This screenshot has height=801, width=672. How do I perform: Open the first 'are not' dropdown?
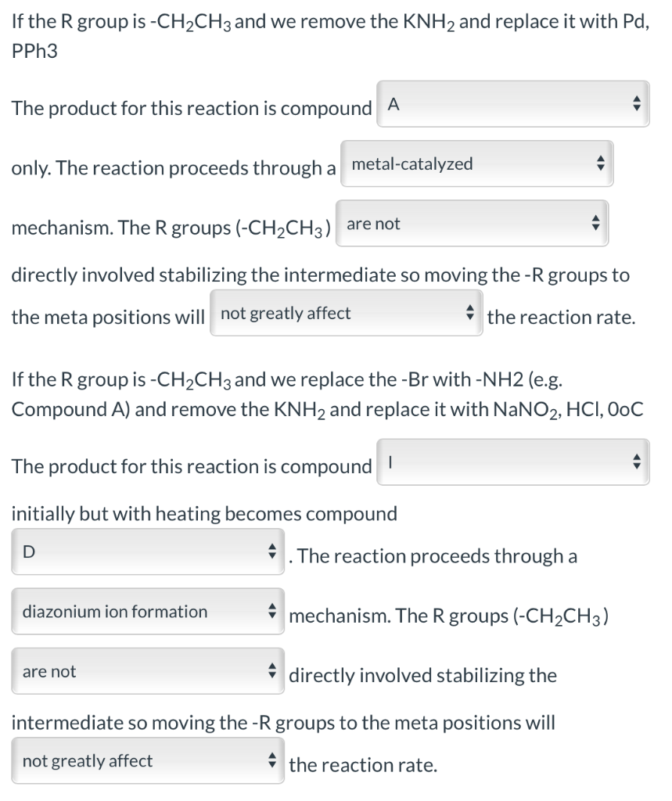pos(469,223)
